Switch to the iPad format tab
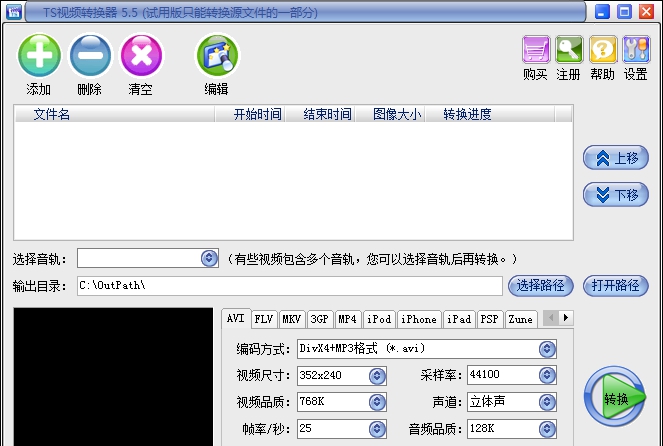663x446 pixels. click(x=459, y=319)
